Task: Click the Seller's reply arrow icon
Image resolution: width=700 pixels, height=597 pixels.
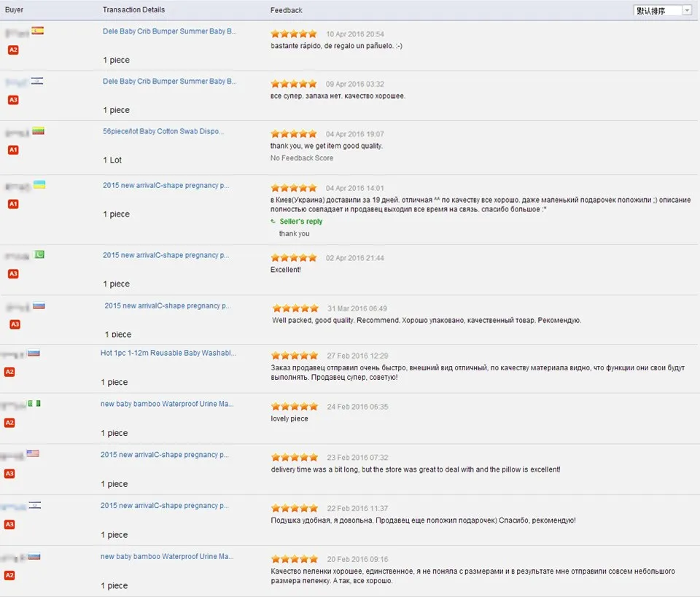Action: coord(273,222)
